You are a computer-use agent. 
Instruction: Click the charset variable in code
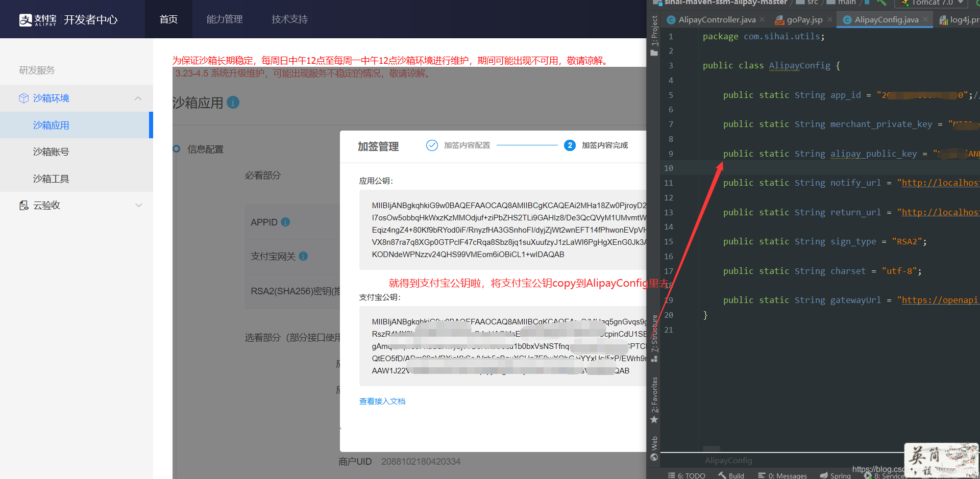click(x=848, y=271)
